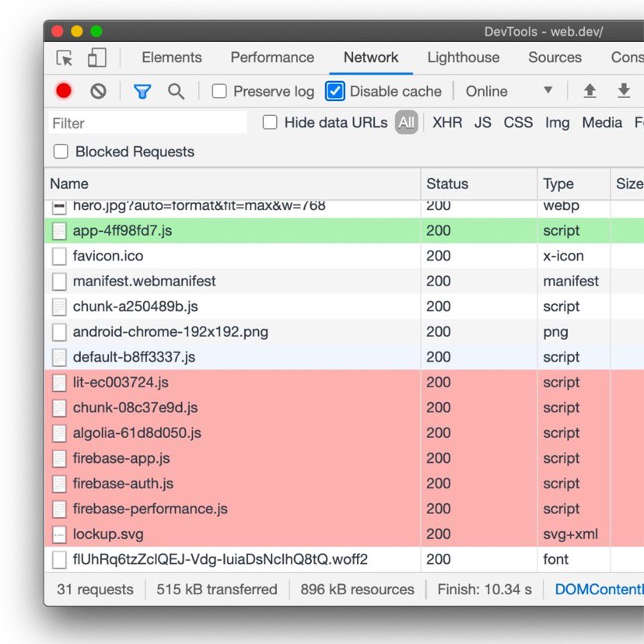
Task: Uncheck the Disable cache checkbox
Action: pyautogui.click(x=335, y=91)
